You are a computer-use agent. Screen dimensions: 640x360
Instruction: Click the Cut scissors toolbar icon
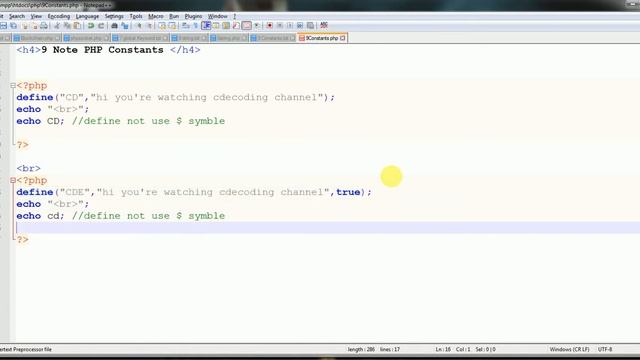tap(57, 26)
